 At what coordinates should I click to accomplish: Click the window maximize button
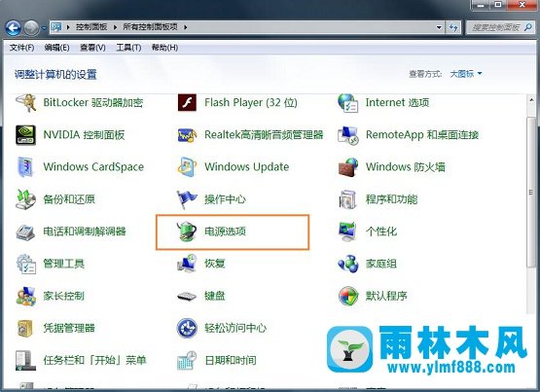tap(498, 5)
